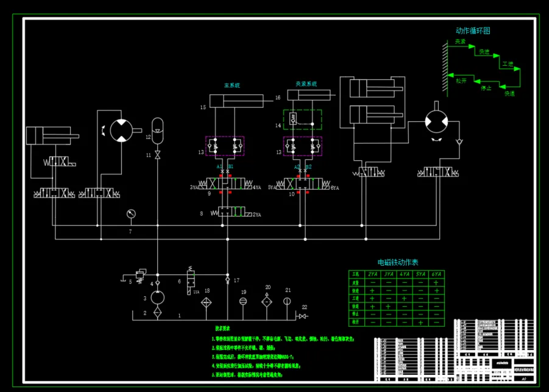Select the purple throttle valve block under 夹紧系统
The width and height of the screenshot is (549, 392).
302,146
